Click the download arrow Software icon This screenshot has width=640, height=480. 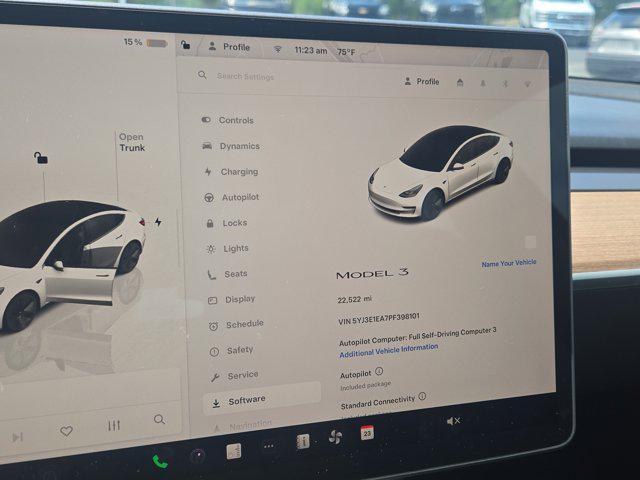pyautogui.click(x=216, y=403)
